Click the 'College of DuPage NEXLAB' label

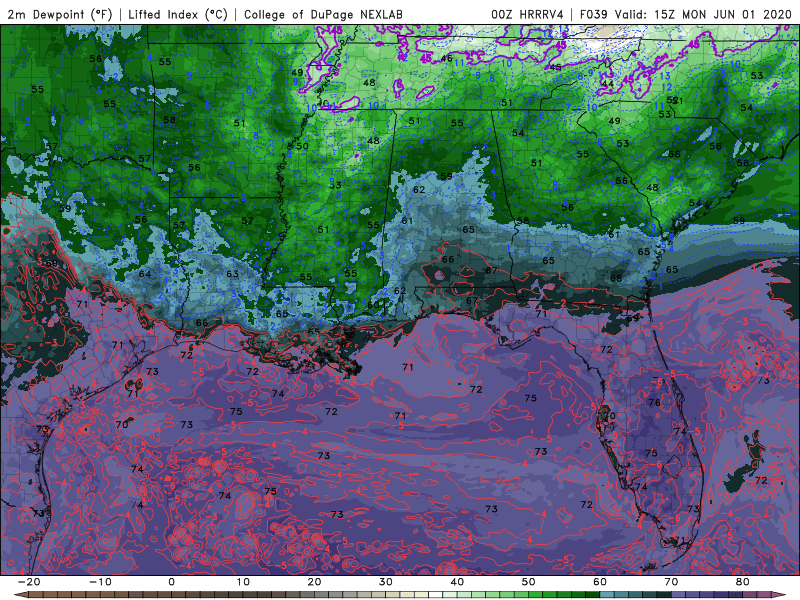[323, 15]
